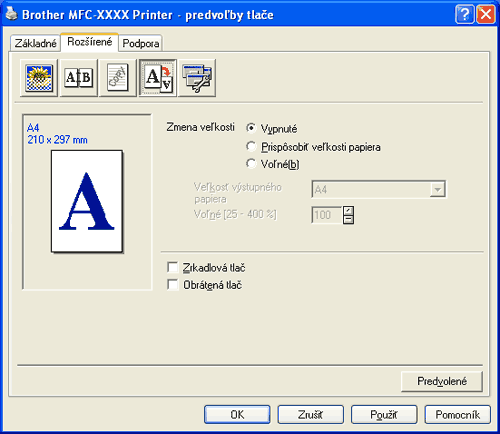This screenshot has height=434, width=500.
Task: Click the A4 page preview thumbnail
Action: [x=87, y=201]
